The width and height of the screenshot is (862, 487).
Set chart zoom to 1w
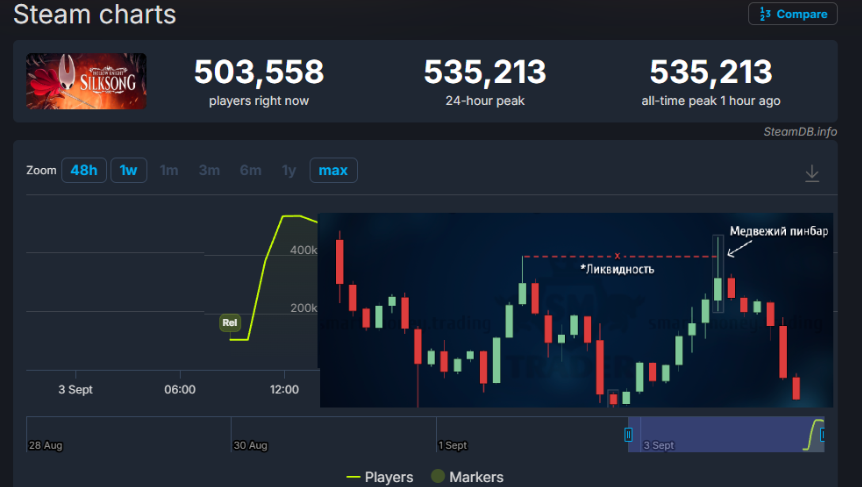click(129, 170)
